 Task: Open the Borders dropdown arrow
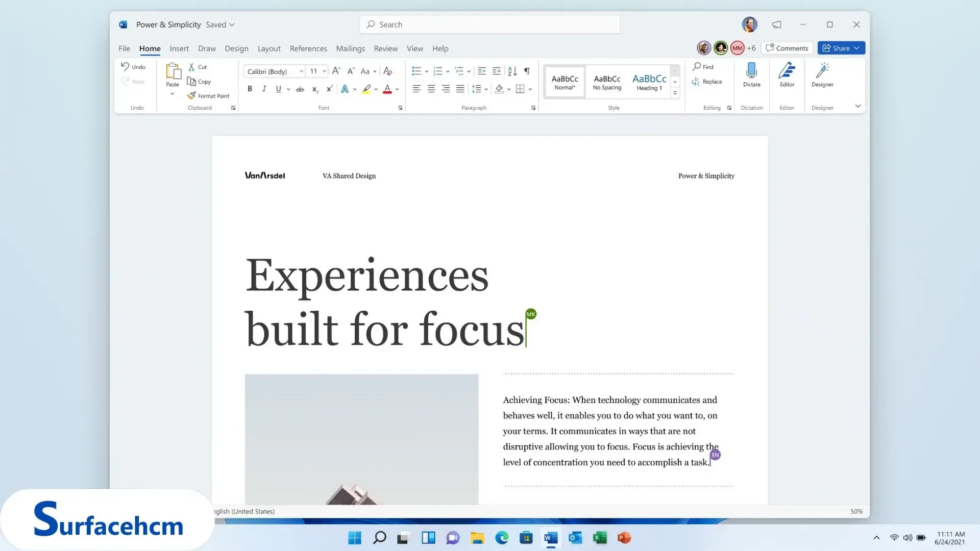530,89
